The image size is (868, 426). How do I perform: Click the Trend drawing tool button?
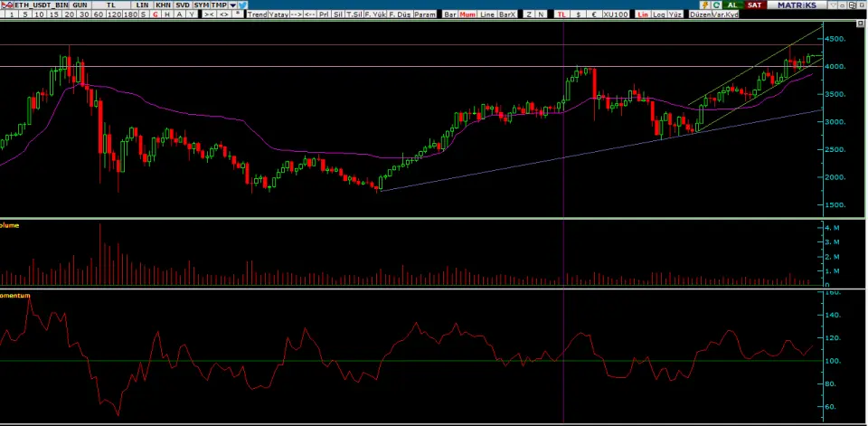click(257, 15)
